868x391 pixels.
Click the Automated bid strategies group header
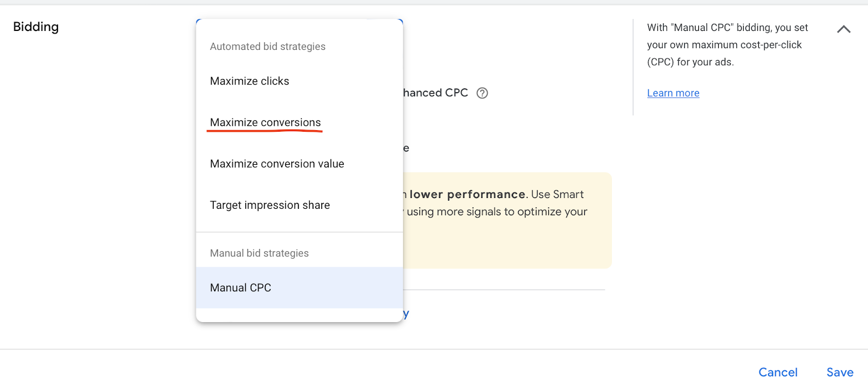pyautogui.click(x=267, y=47)
